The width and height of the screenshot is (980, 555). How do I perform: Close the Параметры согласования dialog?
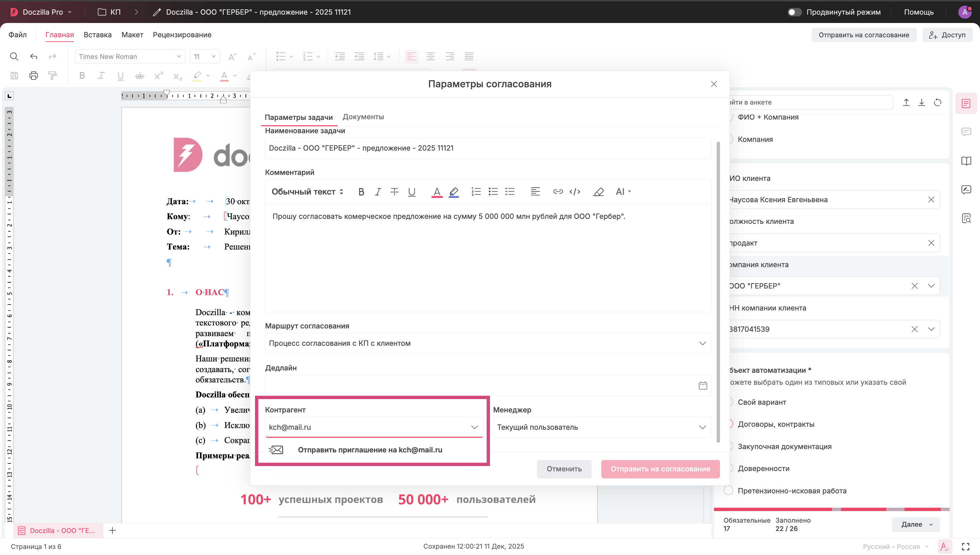coord(714,84)
